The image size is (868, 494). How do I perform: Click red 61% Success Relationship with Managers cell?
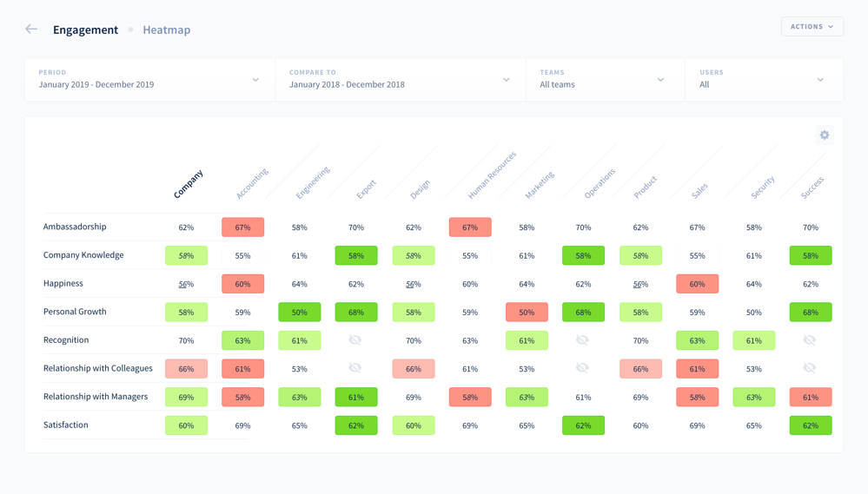point(811,397)
